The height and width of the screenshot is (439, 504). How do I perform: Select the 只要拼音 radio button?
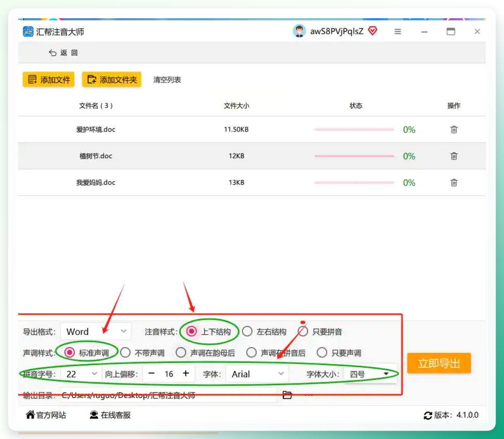303,331
